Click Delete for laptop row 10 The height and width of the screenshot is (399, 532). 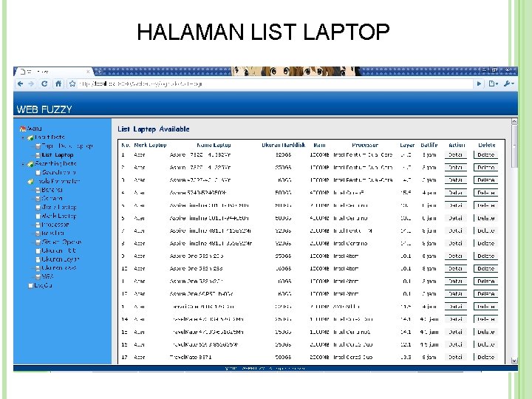[485, 269]
